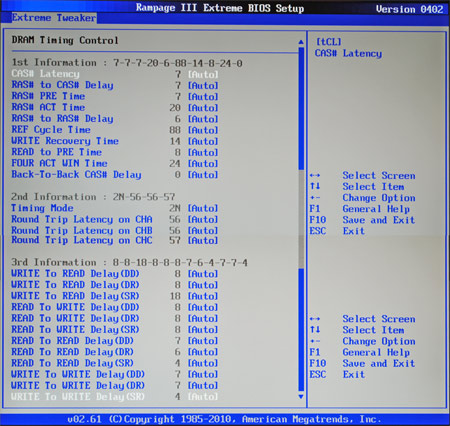Select RAS# to CAS# Delay option

115,85
